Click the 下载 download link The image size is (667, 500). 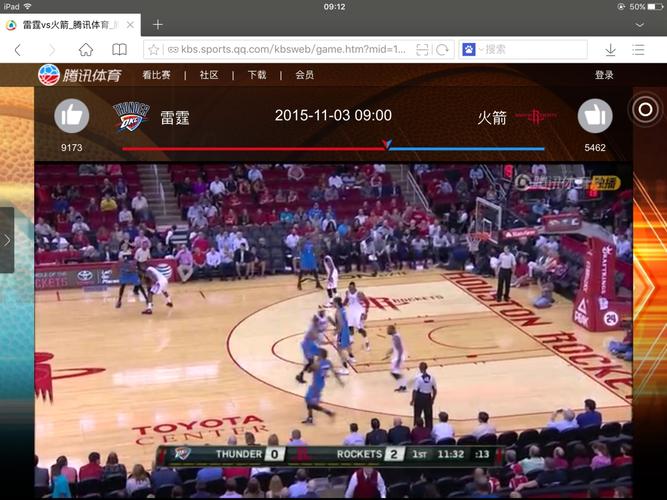tap(257, 75)
